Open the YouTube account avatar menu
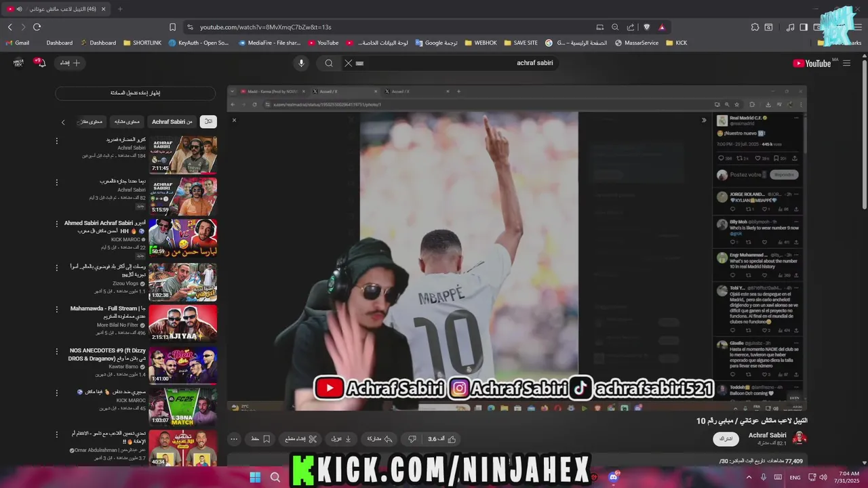 (x=18, y=63)
